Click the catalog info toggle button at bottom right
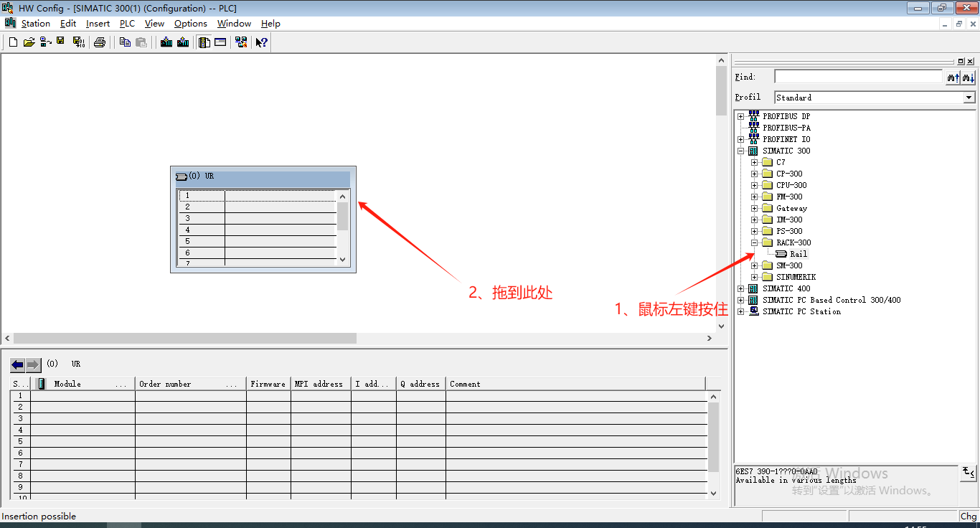 [x=969, y=472]
